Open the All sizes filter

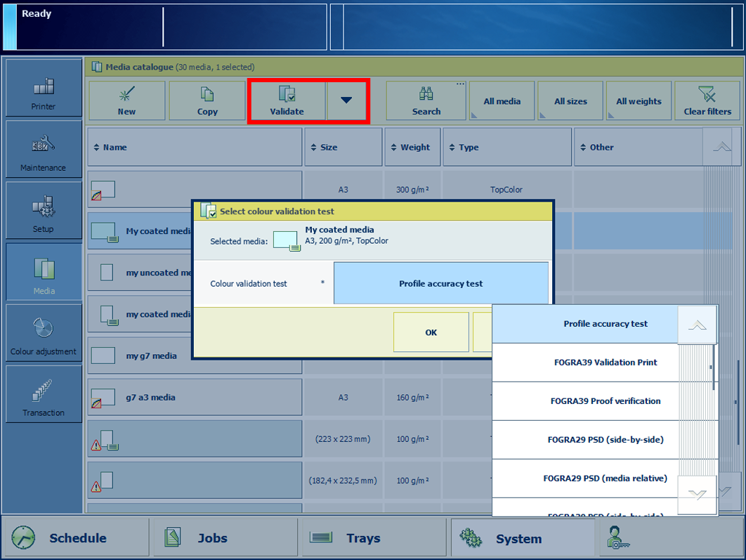click(x=570, y=101)
